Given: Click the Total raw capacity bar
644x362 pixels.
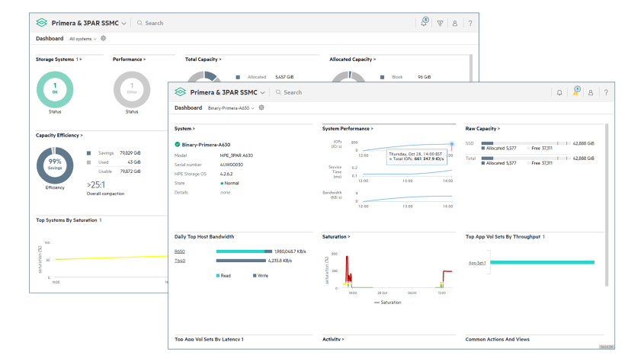Looking at the screenshot, I should (526, 159).
